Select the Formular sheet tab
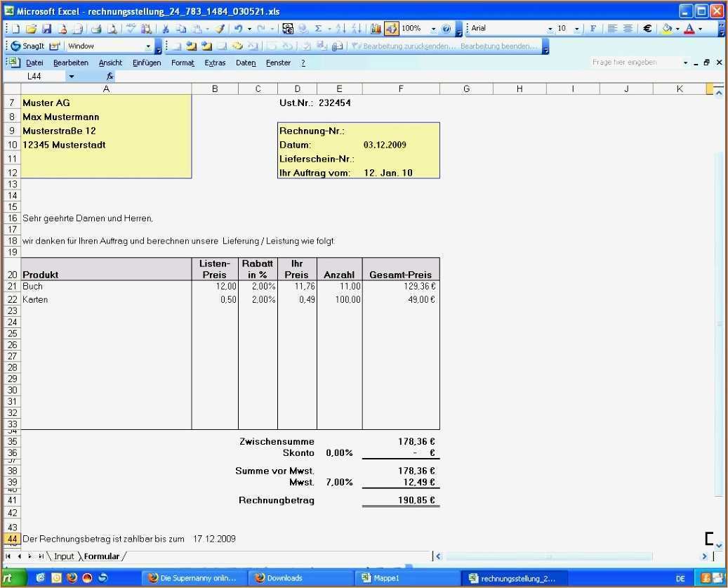The image size is (728, 588). click(102, 556)
